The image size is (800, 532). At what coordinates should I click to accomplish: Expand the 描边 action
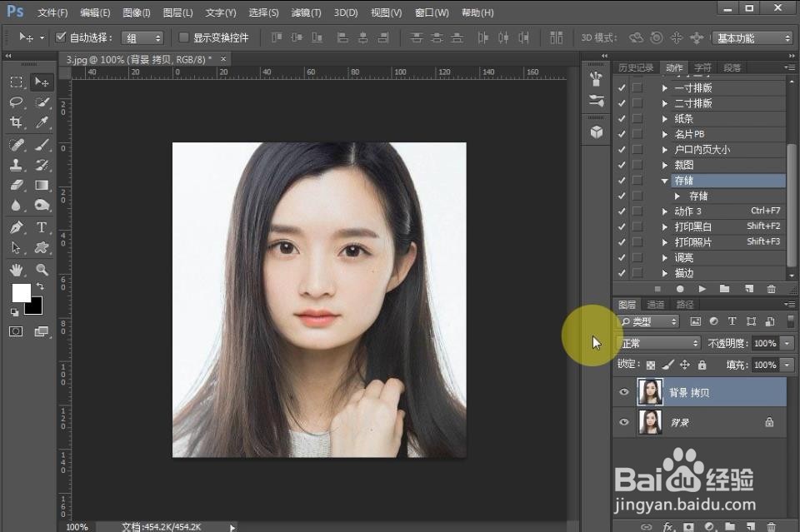click(x=664, y=272)
